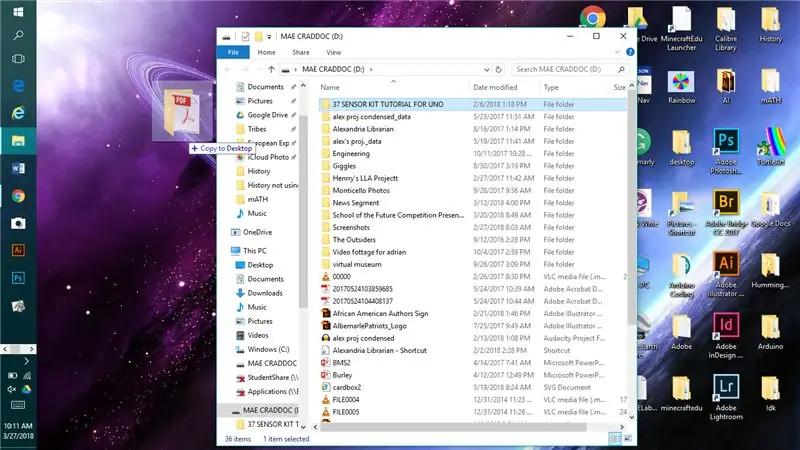Select the alex proj condensed Audacity file
This screenshot has height=450, width=800.
(x=363, y=338)
